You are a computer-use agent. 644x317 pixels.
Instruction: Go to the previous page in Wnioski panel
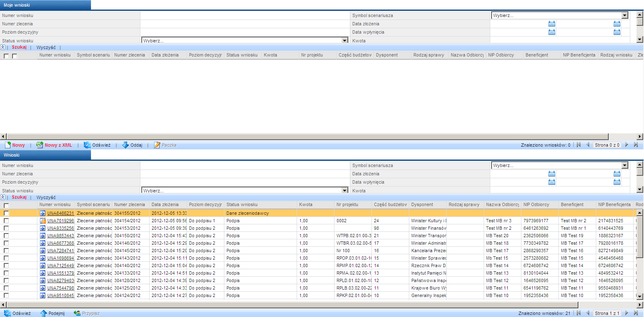click(x=588, y=313)
